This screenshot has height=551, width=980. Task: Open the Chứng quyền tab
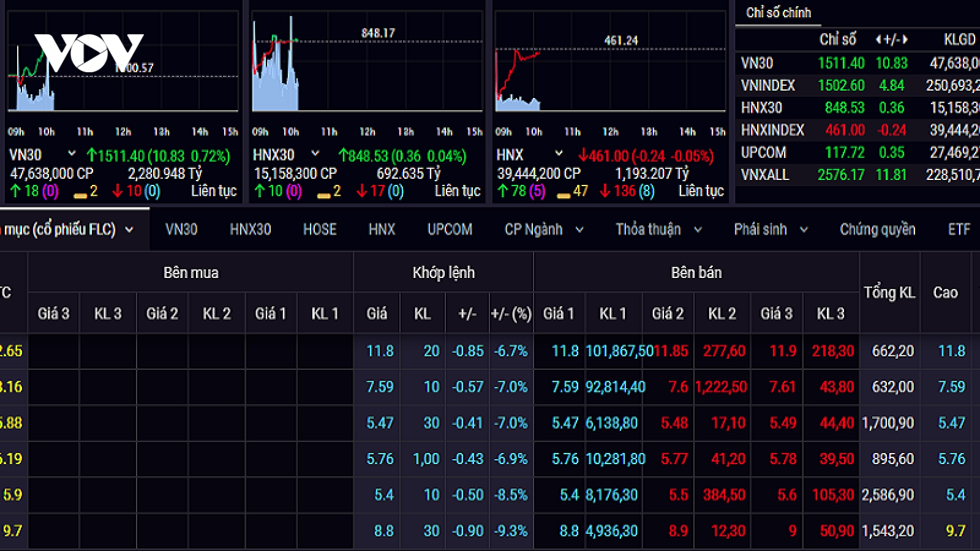(x=878, y=229)
